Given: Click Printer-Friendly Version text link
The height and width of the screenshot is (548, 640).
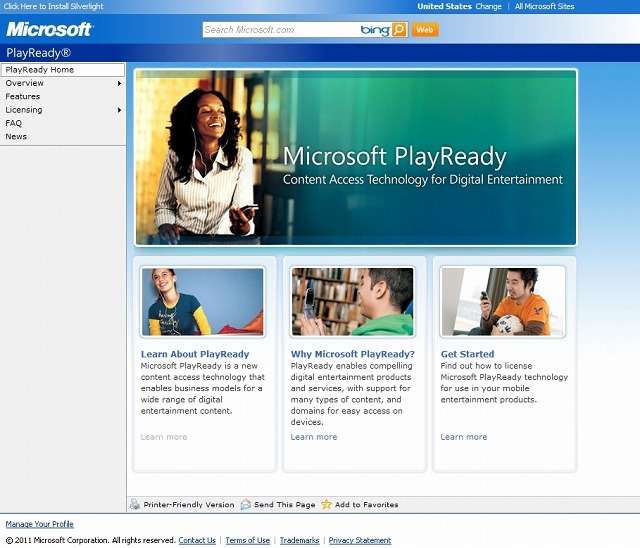Looking at the screenshot, I should tap(189, 505).
